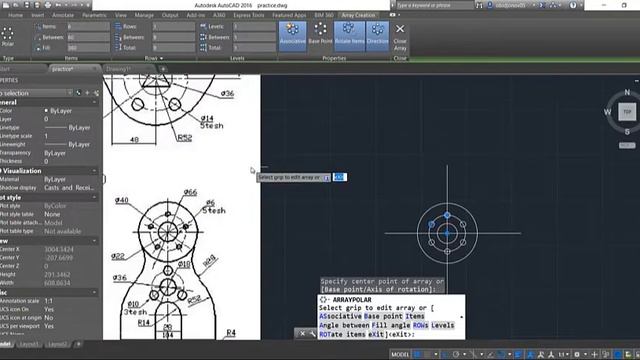640x360 pixels.
Task: Click the W compass direction on ViewCube
Action: coord(607,112)
